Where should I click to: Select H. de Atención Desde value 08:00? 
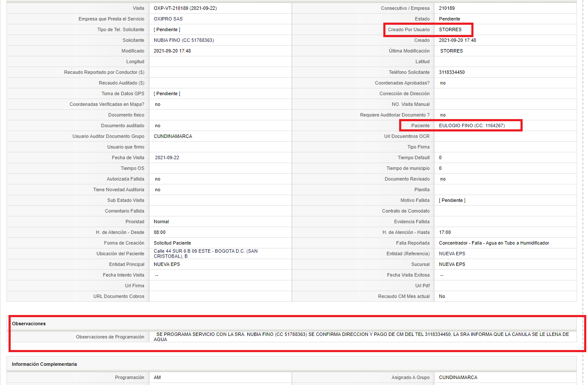(159, 232)
